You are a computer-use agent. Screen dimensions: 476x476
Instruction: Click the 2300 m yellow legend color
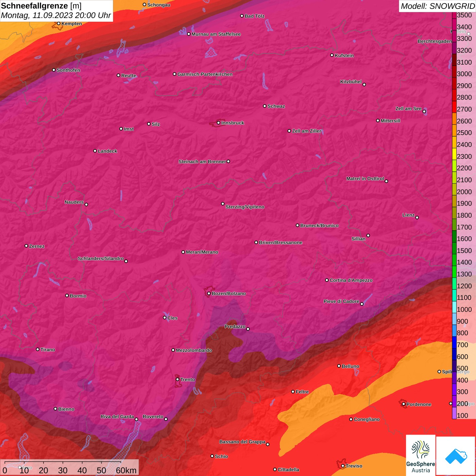click(454, 154)
